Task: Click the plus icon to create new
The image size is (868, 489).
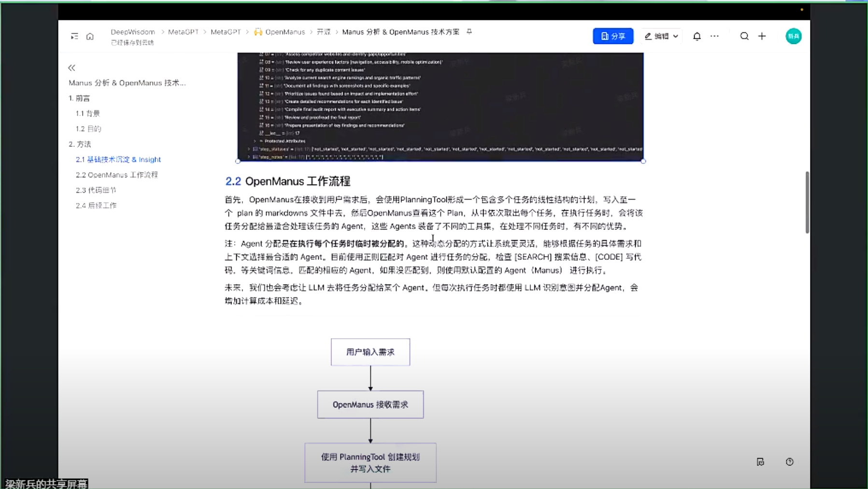Action: 762,36
